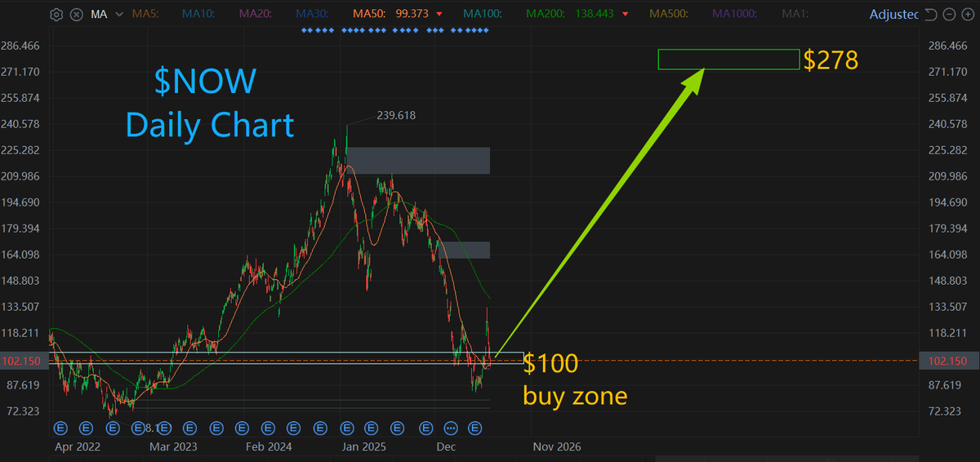Viewport: 980px width, 462px height.
Task: Click the 99.373 MA50 value
Action: pos(411,15)
